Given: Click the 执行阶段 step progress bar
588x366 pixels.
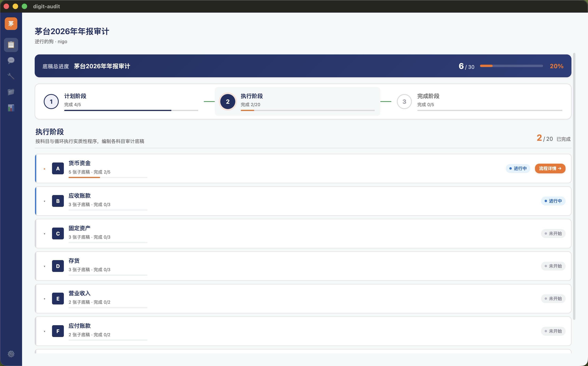Looking at the screenshot, I should coord(308,110).
